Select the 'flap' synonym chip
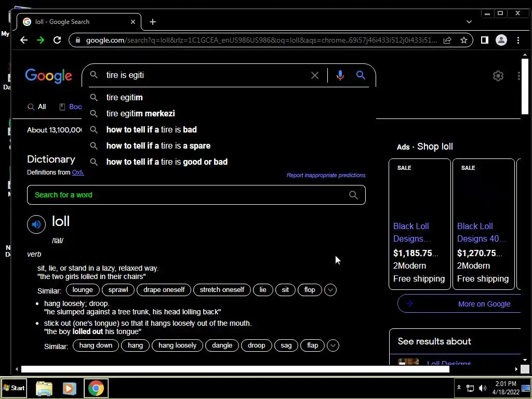Screen dimensions: 532x399 312,345
